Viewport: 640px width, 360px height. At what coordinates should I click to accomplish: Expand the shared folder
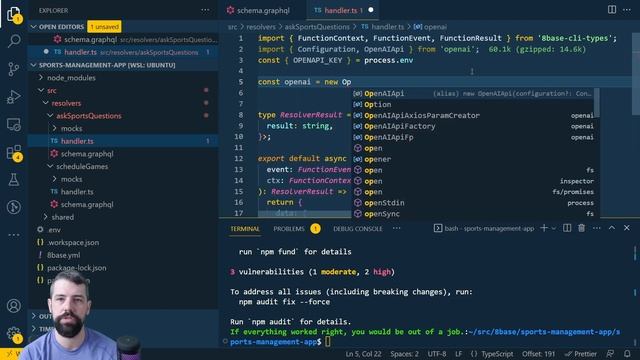(62, 217)
